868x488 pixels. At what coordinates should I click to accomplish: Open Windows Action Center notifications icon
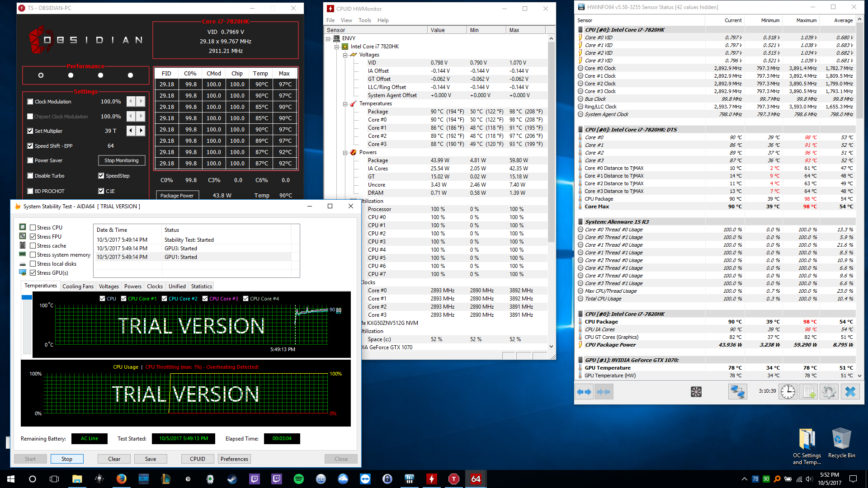pyautogui.click(x=853, y=479)
